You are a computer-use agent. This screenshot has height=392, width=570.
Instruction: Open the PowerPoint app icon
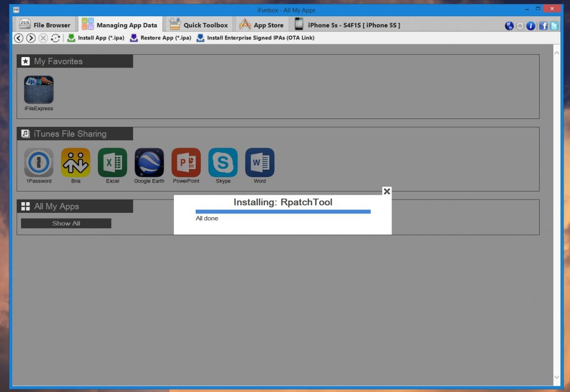tap(186, 163)
